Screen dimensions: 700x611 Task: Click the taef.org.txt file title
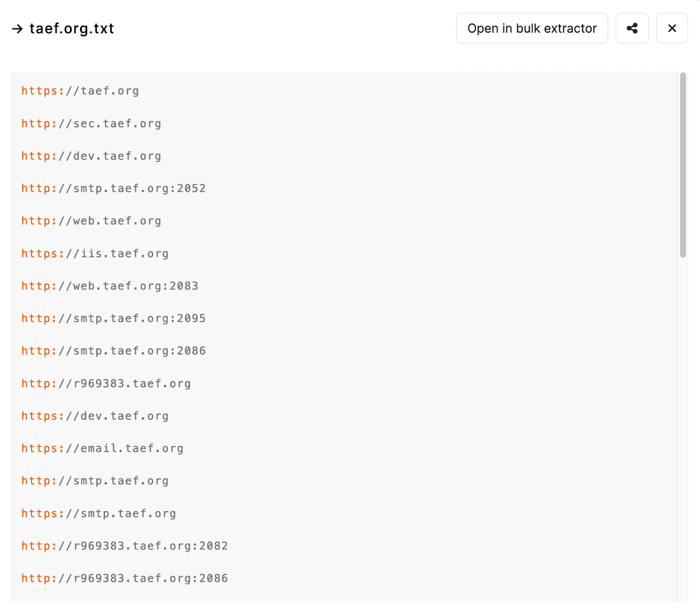point(72,29)
